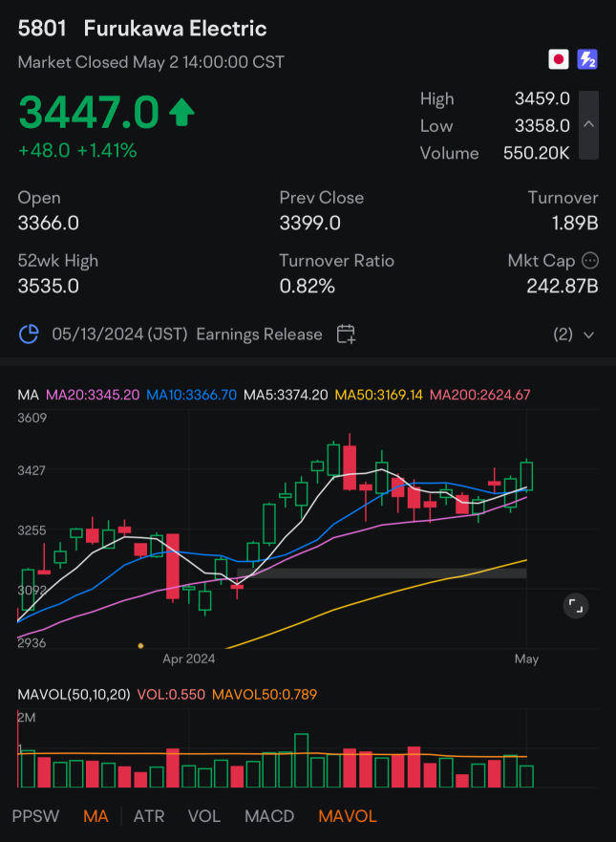
Task: Tap the 3609 price axis label
Action: pyautogui.click(x=32, y=418)
